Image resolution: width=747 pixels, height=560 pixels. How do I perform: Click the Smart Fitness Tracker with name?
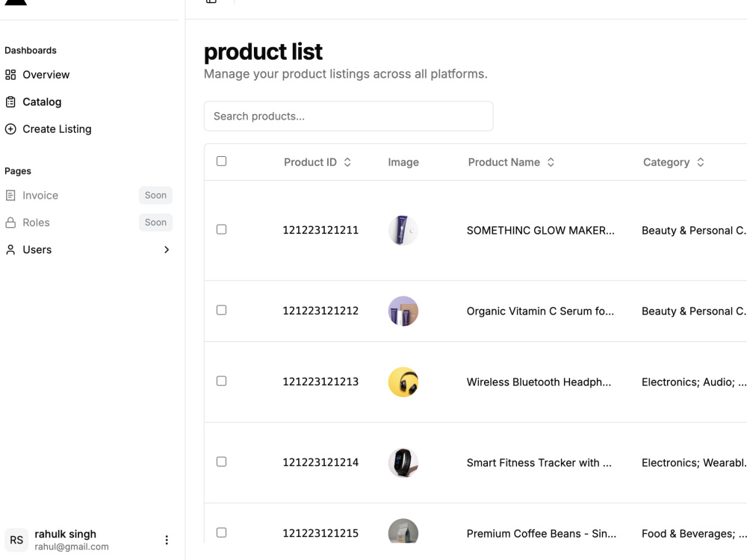(x=539, y=462)
